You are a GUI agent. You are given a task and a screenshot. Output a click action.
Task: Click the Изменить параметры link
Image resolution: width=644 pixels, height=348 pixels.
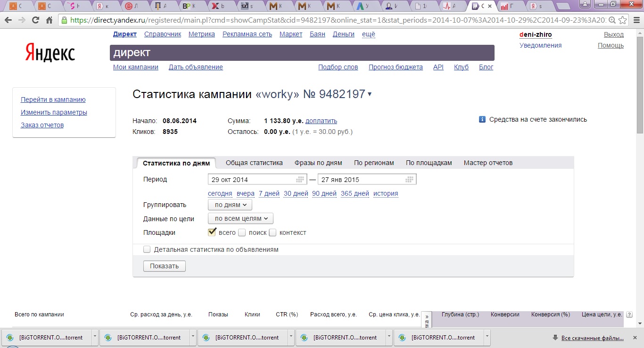(x=54, y=112)
